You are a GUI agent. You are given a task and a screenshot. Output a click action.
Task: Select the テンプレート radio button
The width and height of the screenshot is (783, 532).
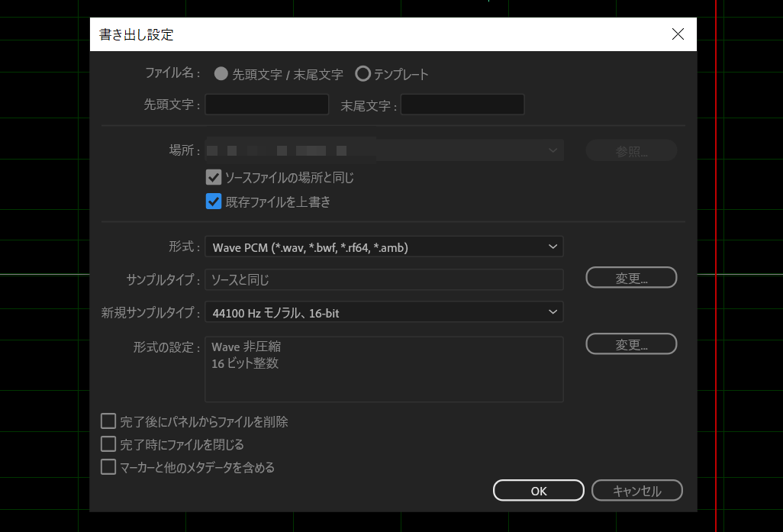pos(363,74)
